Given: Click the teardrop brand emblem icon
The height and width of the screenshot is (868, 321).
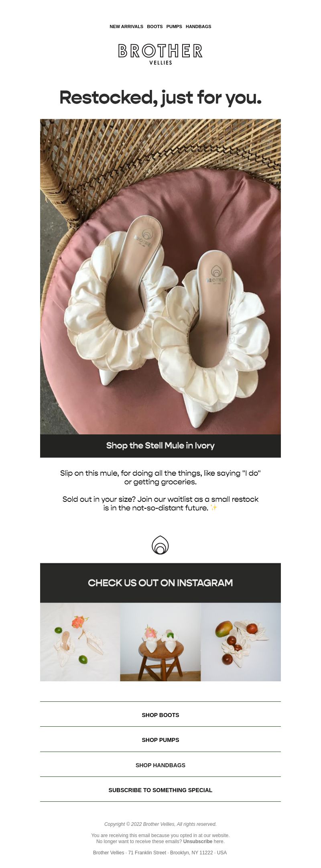Looking at the screenshot, I should (160, 545).
